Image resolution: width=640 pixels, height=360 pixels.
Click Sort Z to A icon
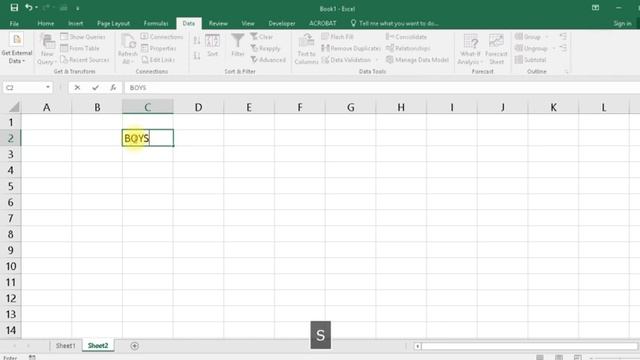point(197,56)
